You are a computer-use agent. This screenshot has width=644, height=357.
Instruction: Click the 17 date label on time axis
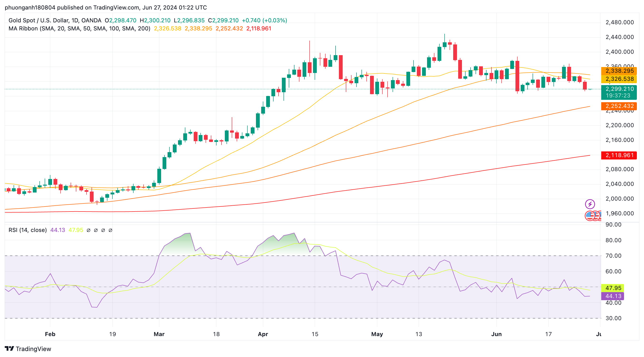click(548, 334)
